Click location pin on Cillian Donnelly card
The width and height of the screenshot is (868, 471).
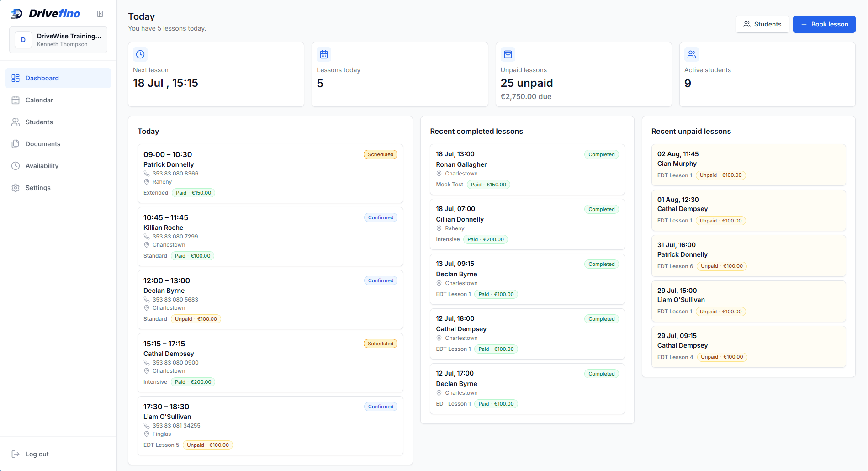click(439, 228)
